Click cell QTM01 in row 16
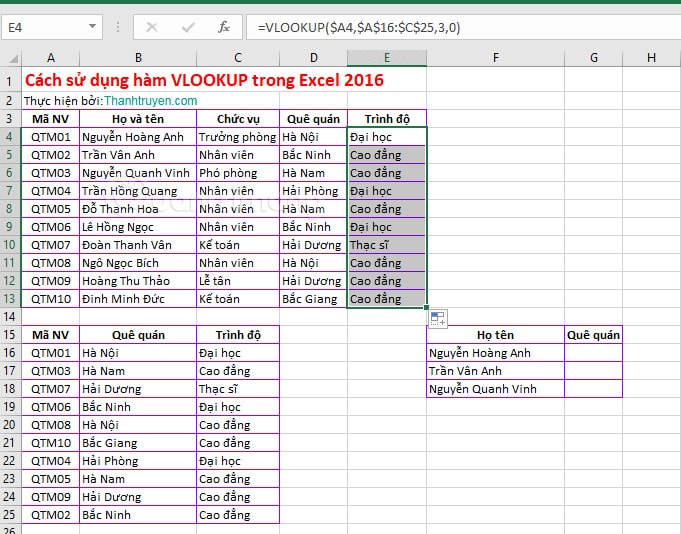 [x=50, y=353]
